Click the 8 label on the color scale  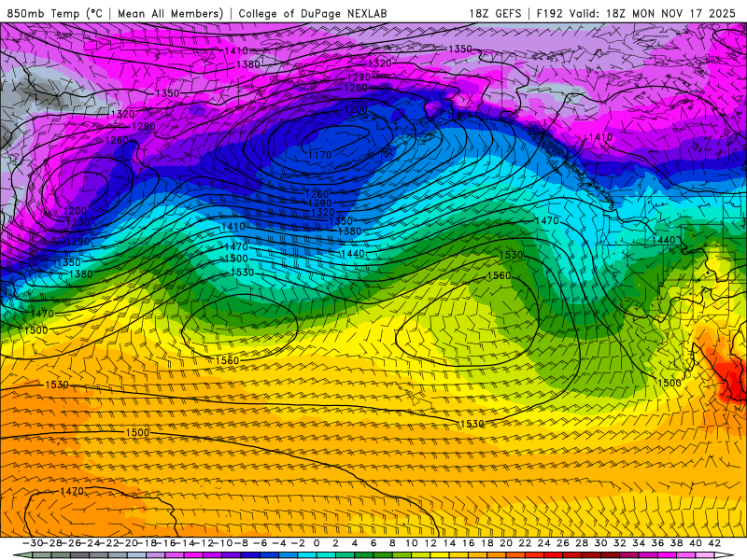coord(392,543)
